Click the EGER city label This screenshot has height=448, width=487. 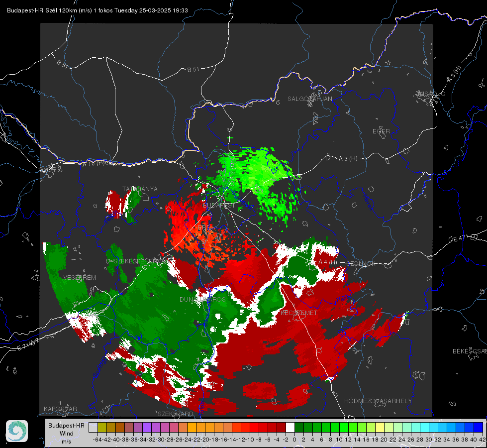(381, 131)
